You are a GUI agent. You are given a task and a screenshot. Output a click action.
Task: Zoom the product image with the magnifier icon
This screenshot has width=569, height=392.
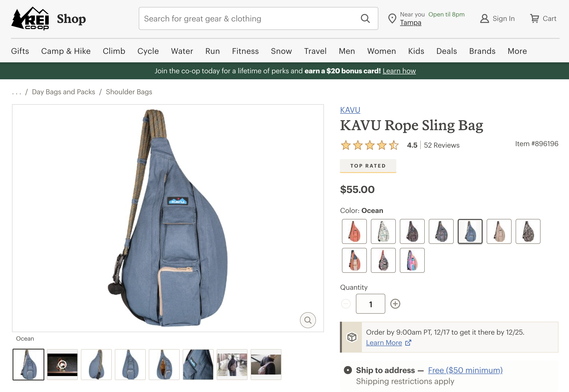(x=308, y=320)
